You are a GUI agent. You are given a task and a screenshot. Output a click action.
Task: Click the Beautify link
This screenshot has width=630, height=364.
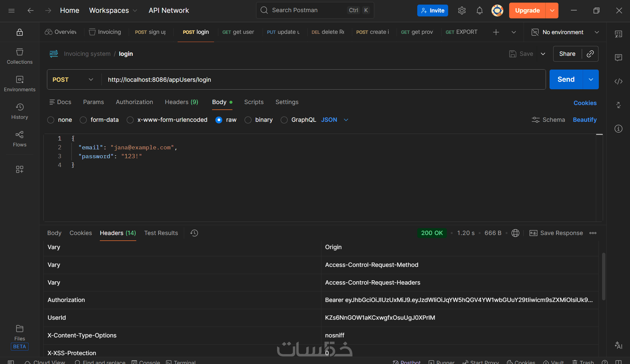(x=585, y=120)
